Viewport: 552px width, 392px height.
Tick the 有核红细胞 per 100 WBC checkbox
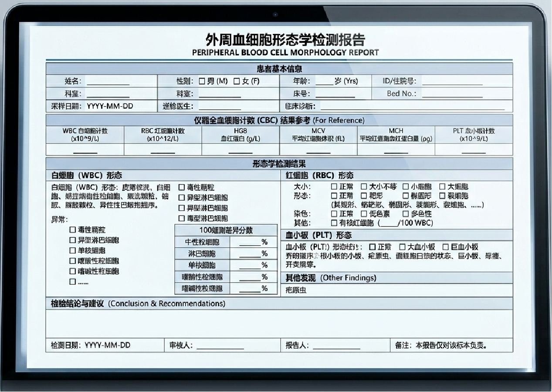coord(334,223)
